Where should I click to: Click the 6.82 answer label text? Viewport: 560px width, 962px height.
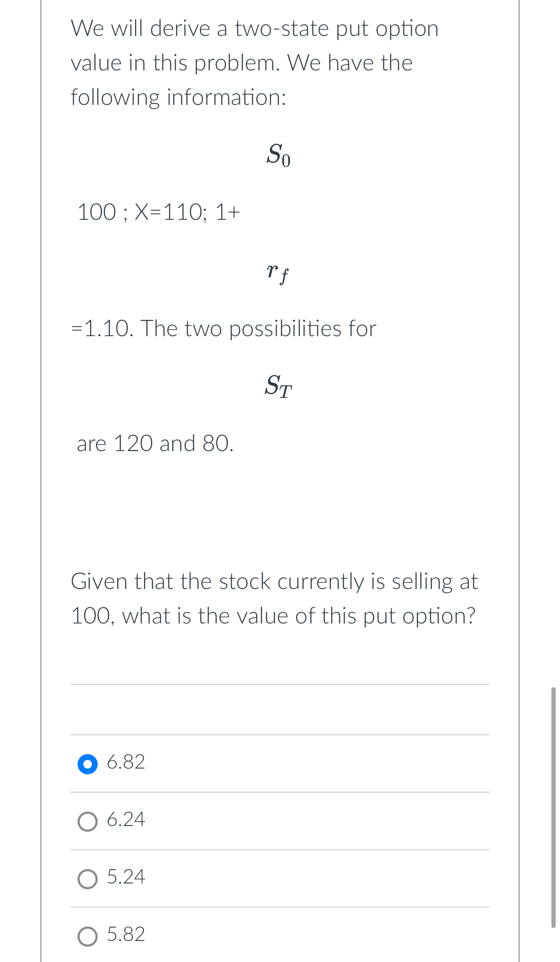(x=125, y=763)
